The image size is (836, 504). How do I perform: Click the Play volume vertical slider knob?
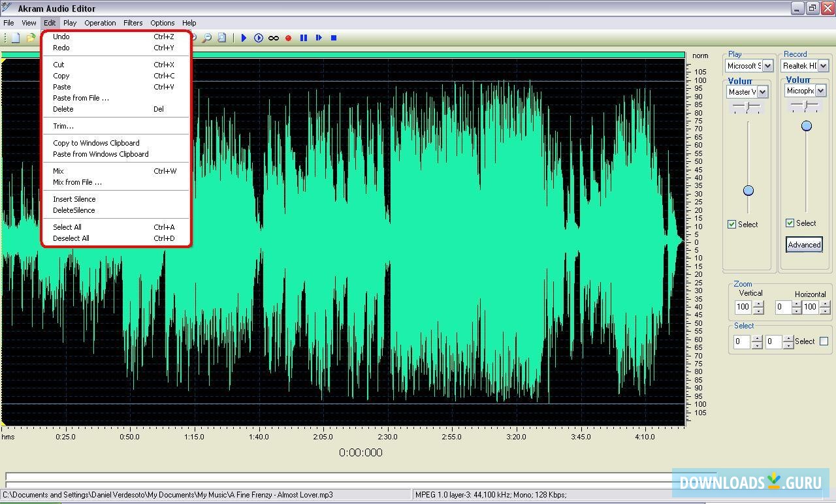pyautogui.click(x=748, y=191)
